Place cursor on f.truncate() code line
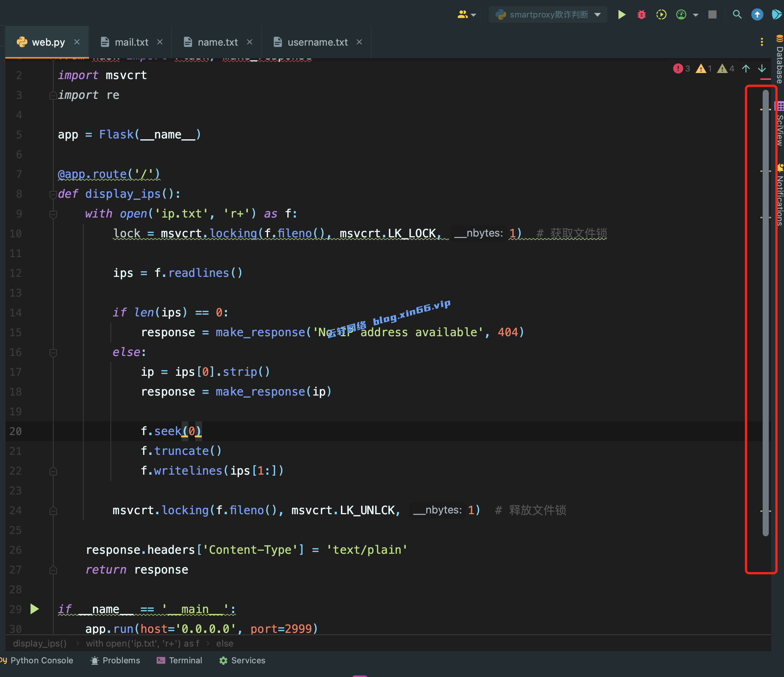Image resolution: width=784 pixels, height=677 pixels. (x=181, y=451)
